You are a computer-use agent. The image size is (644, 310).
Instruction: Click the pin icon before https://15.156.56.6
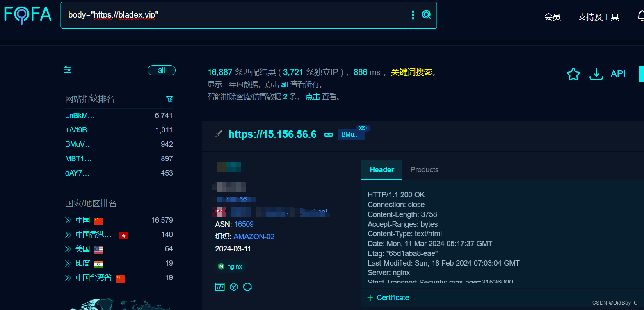coord(219,134)
